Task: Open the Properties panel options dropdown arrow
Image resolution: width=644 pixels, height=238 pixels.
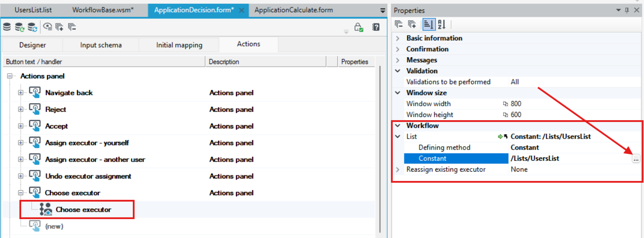Action: click(x=618, y=10)
